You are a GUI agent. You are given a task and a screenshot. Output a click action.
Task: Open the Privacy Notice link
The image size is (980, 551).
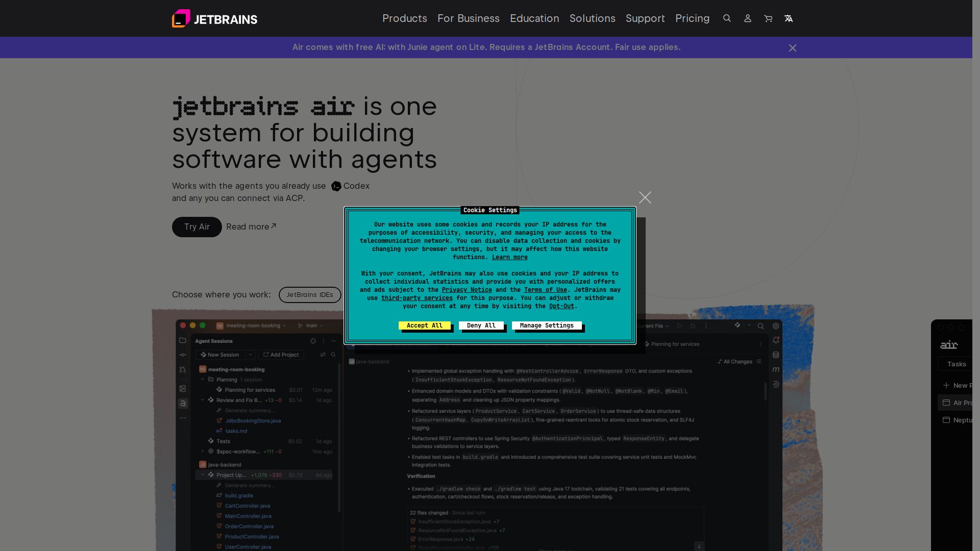click(467, 290)
